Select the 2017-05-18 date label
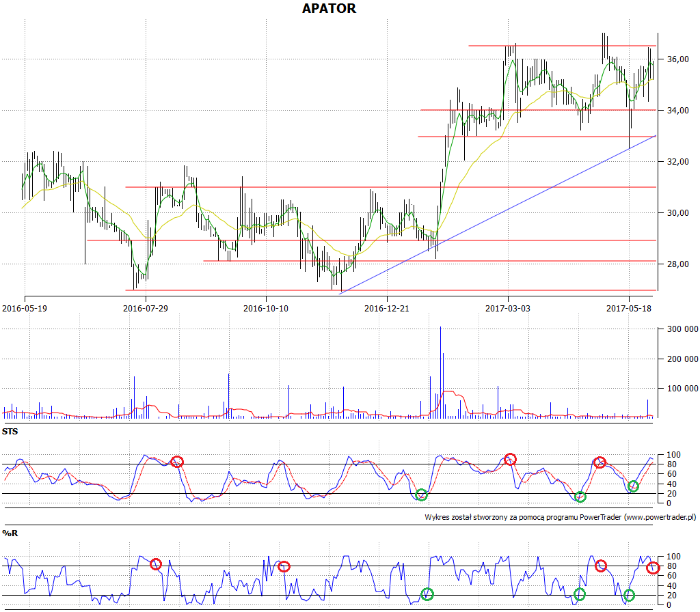This screenshot has height=612, width=700. coord(629,308)
